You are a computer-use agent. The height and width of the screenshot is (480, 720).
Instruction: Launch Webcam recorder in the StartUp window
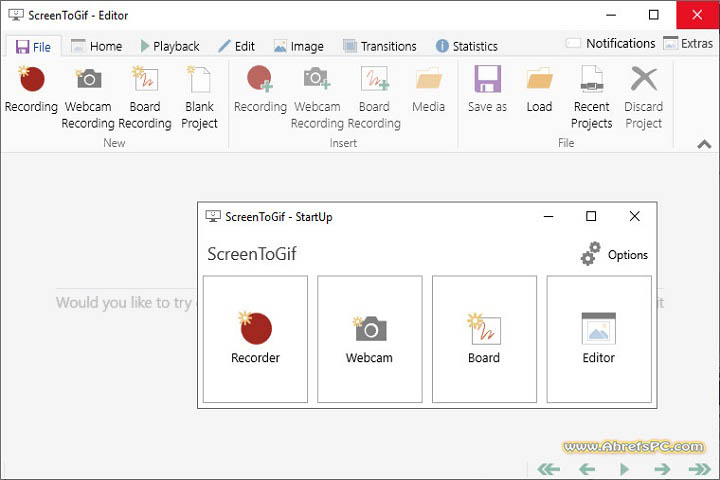[370, 339]
